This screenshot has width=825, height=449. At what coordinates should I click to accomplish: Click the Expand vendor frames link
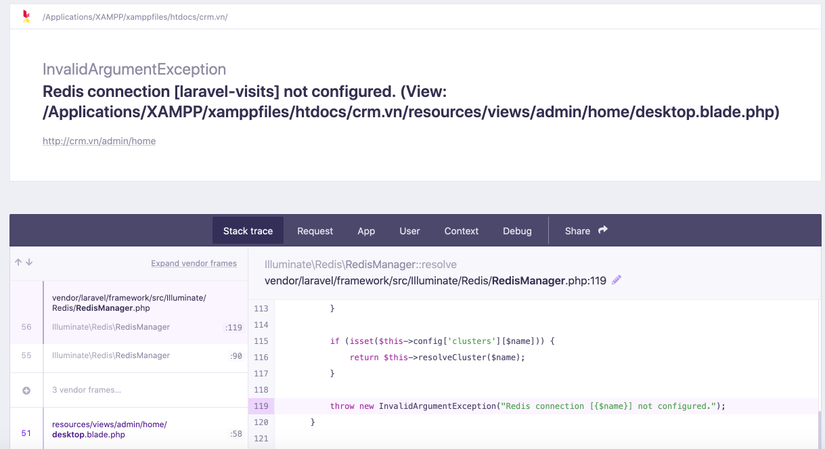click(194, 264)
